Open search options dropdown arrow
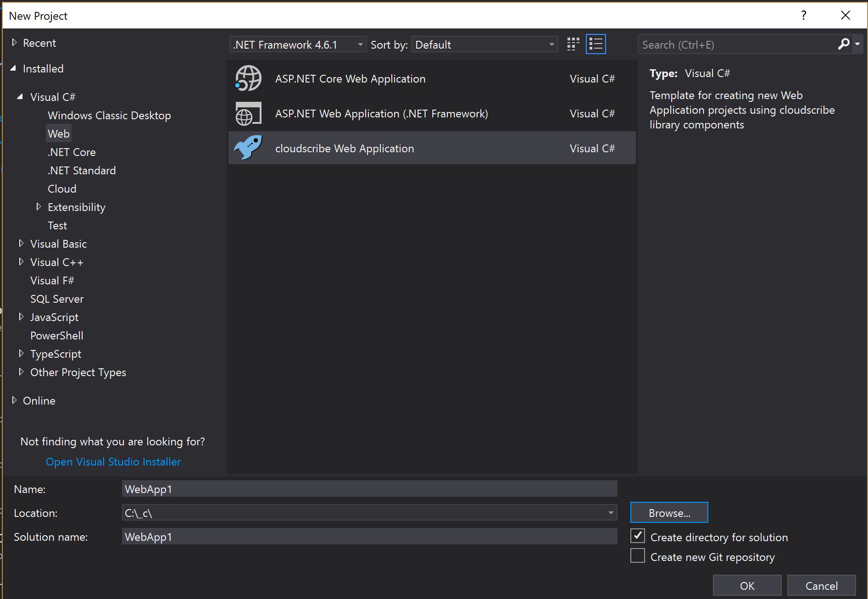The height and width of the screenshot is (599, 868). [x=857, y=44]
